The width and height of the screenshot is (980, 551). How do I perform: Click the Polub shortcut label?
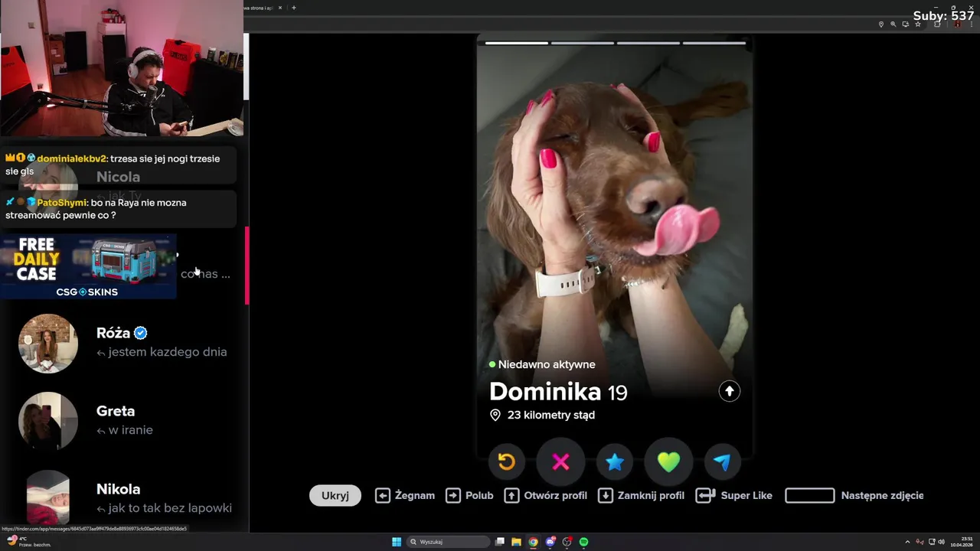click(479, 495)
